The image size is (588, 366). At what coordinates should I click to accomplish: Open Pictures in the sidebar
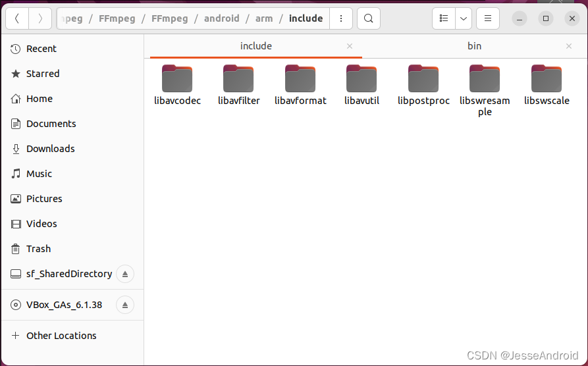click(72, 199)
